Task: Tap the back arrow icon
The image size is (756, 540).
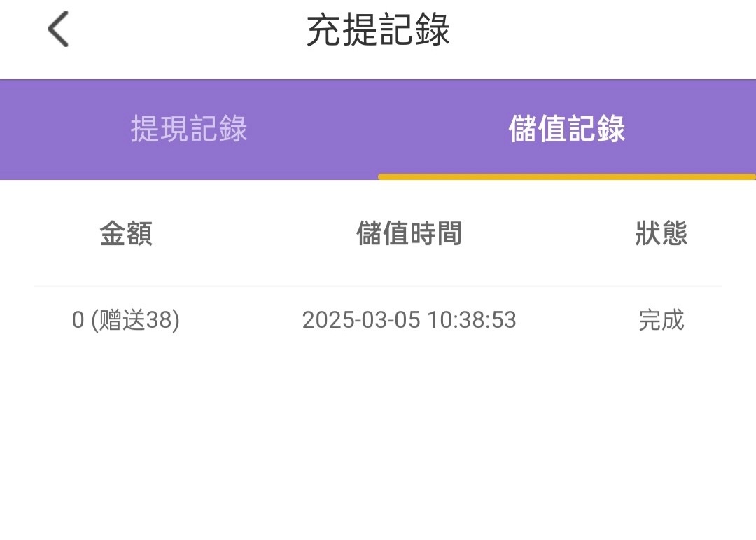Action: pyautogui.click(x=58, y=32)
